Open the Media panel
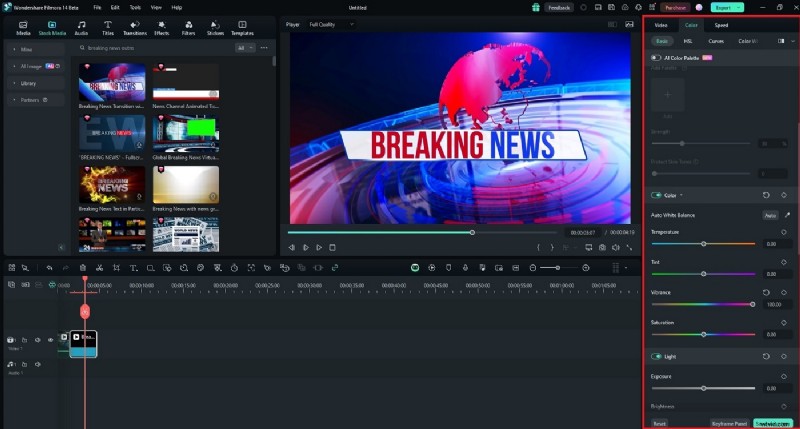Image resolution: width=800 pixels, height=429 pixels. click(x=23, y=28)
